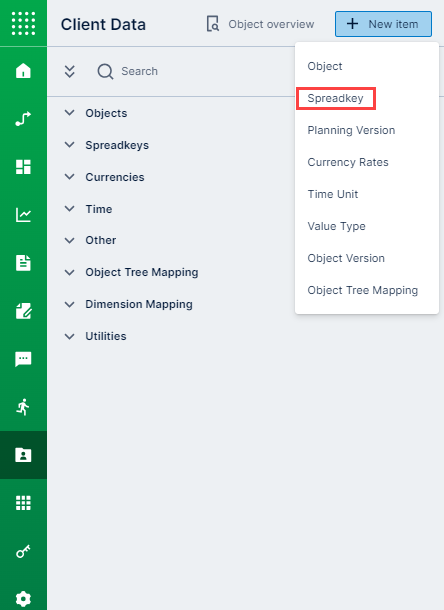Open the dashboard tiles icon in sidebar
444x610 pixels.
pos(23,167)
